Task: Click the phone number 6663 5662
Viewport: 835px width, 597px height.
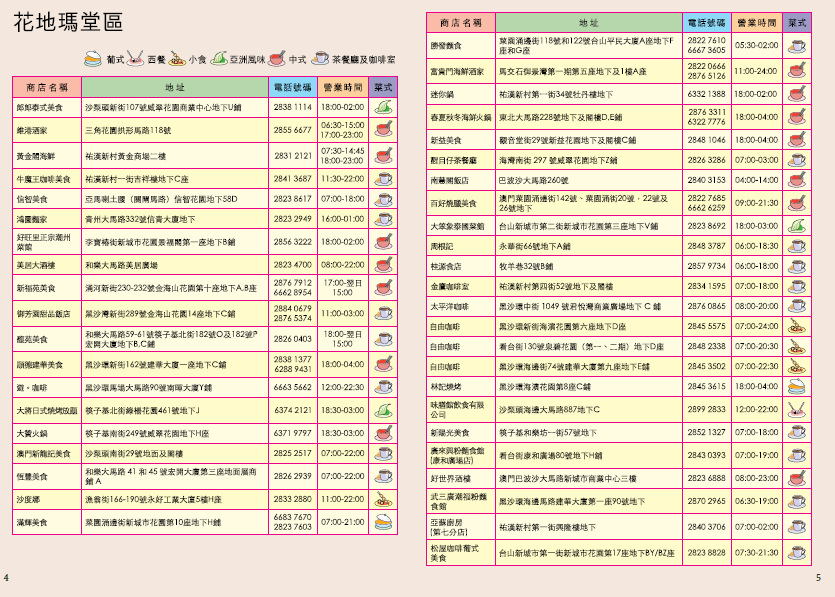Action: [x=292, y=388]
